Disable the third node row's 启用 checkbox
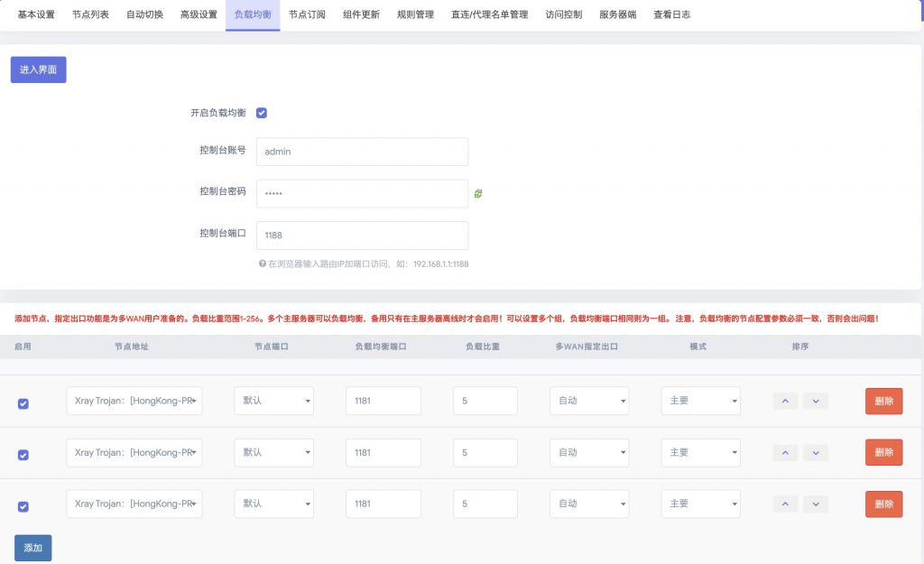 coord(23,506)
